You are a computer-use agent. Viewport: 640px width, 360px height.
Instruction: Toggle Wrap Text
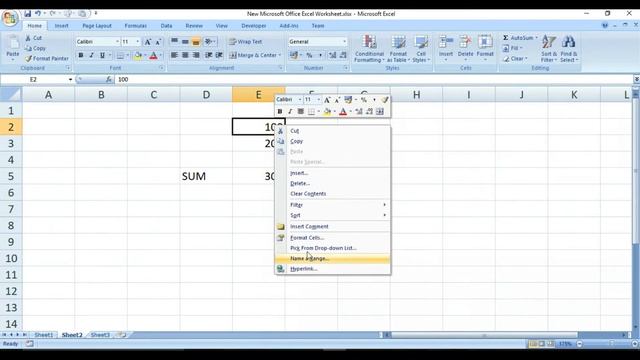click(246, 42)
